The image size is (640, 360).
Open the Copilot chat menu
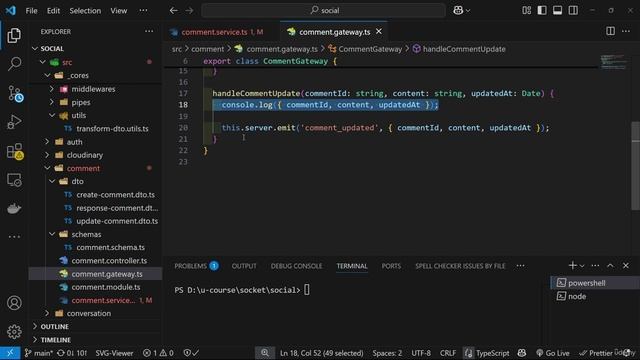pos(461,11)
